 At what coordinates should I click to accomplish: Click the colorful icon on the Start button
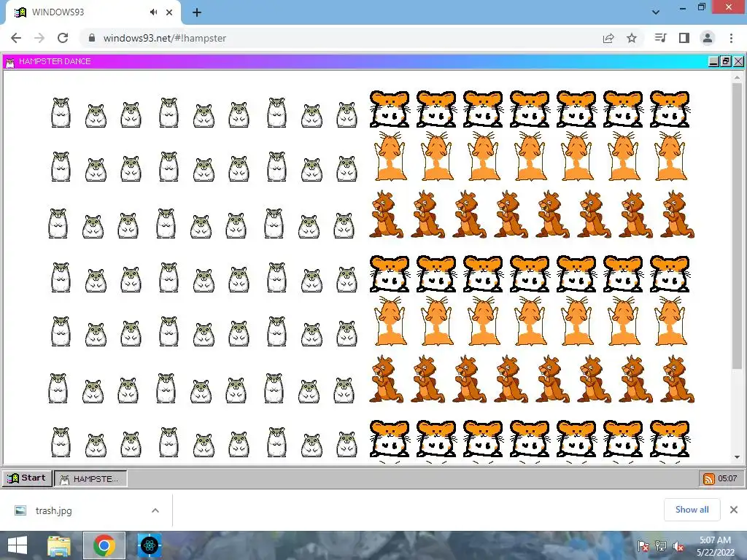pos(13,478)
